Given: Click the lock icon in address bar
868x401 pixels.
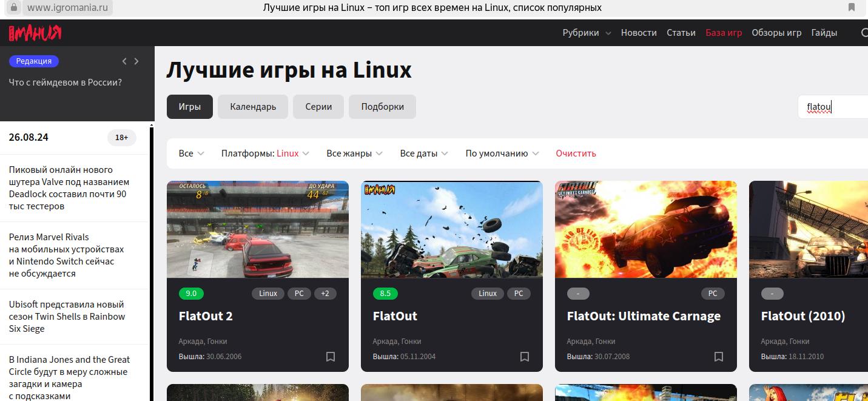Looking at the screenshot, I should tap(14, 8).
